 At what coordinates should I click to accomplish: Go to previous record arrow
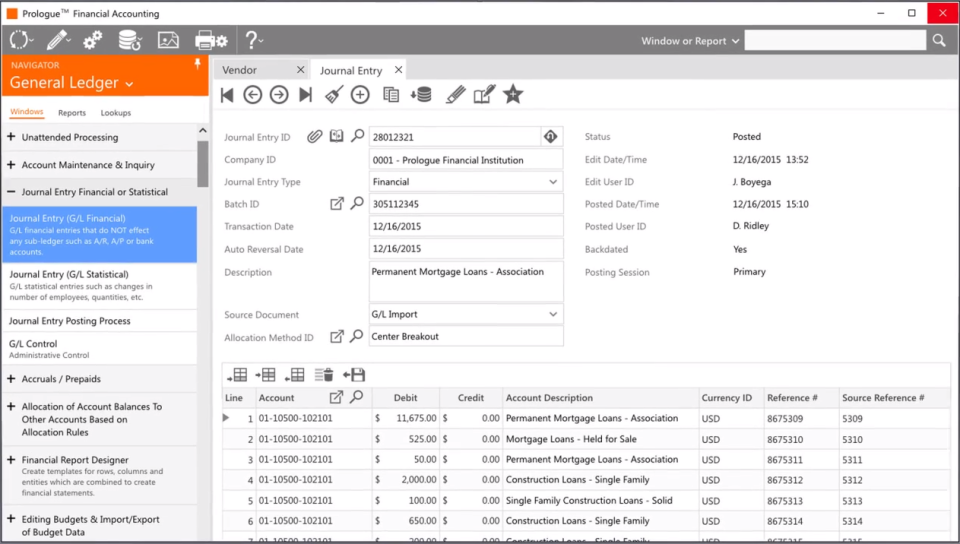[252, 95]
